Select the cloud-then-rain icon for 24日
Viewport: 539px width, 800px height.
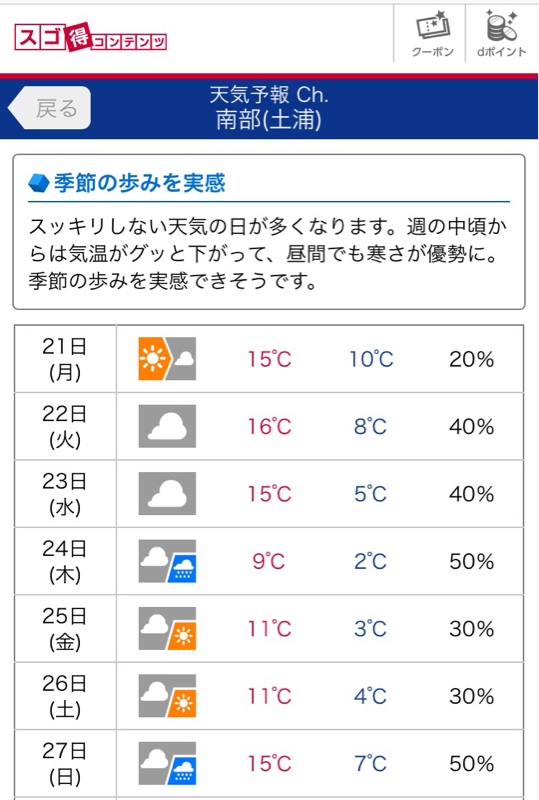pyautogui.click(x=167, y=561)
